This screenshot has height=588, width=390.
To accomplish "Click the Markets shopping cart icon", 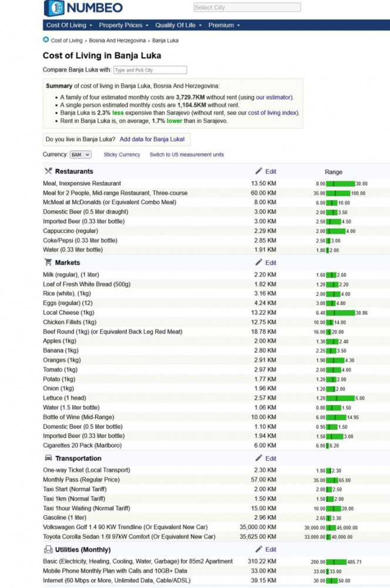I will pos(48,262).
